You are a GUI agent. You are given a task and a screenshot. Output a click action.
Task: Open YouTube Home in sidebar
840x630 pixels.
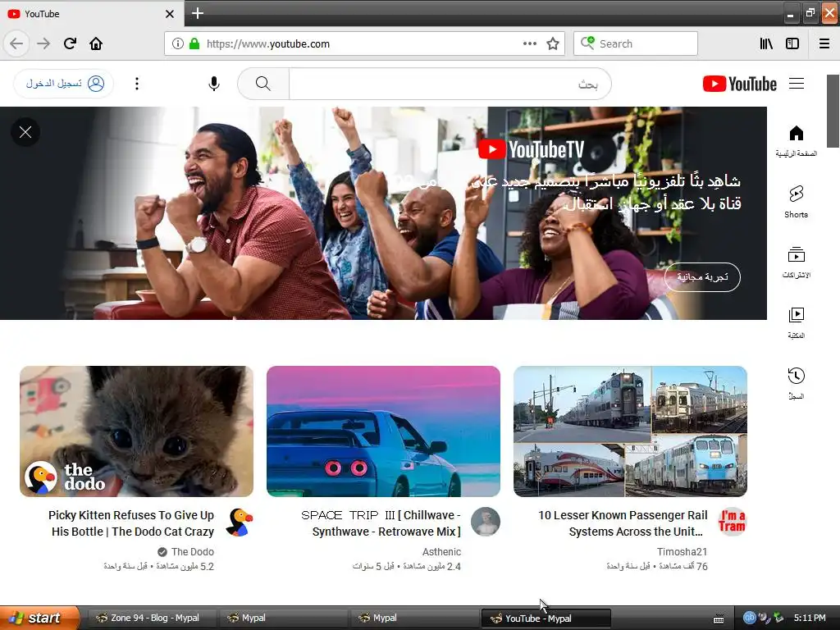(797, 141)
